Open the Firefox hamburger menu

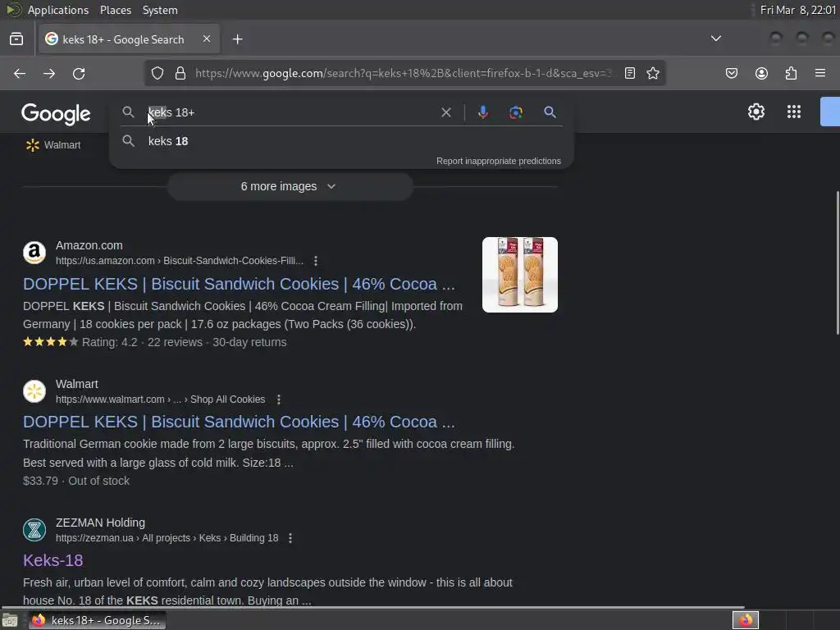(820, 73)
